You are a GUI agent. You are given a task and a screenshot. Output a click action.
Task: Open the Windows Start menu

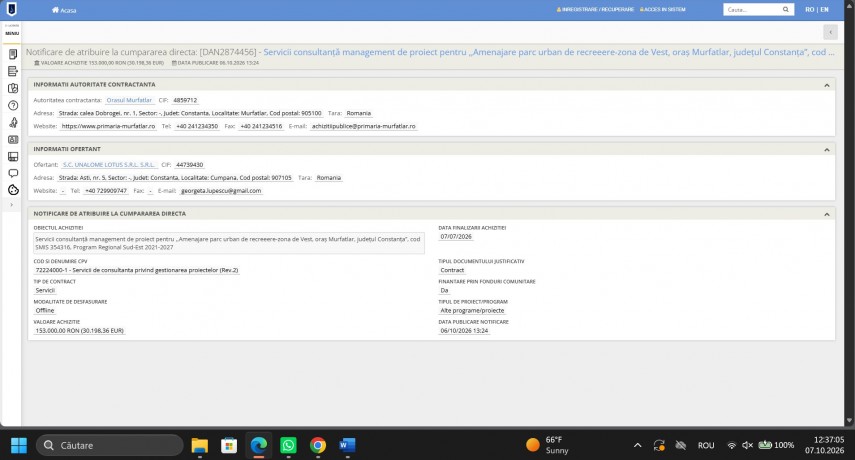coord(19,445)
